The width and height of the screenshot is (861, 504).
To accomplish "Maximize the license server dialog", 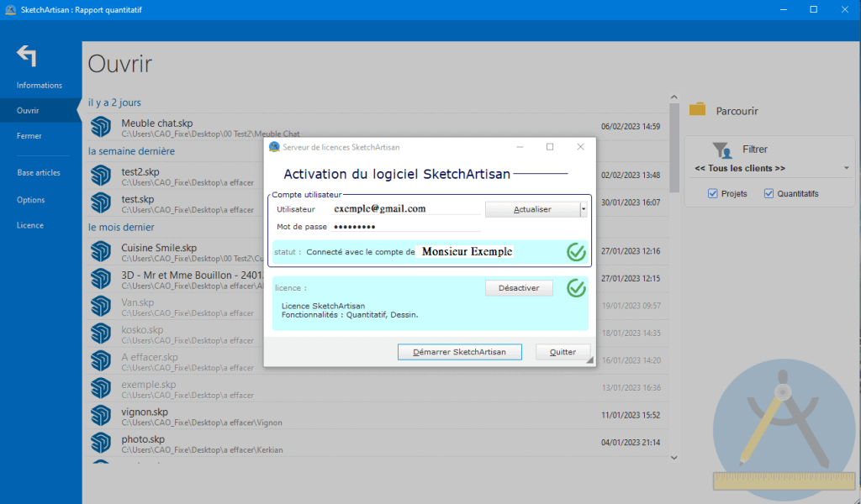I will click(550, 146).
